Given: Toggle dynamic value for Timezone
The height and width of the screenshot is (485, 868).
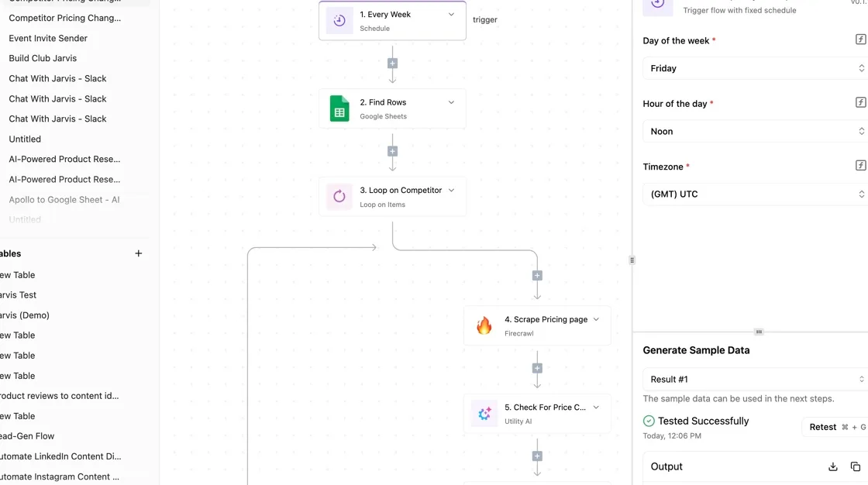Looking at the screenshot, I should pos(860,166).
